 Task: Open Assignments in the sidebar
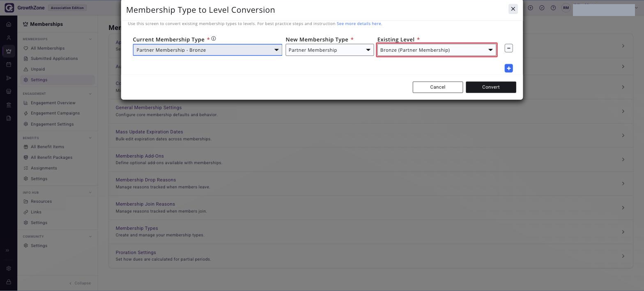click(x=57, y=168)
